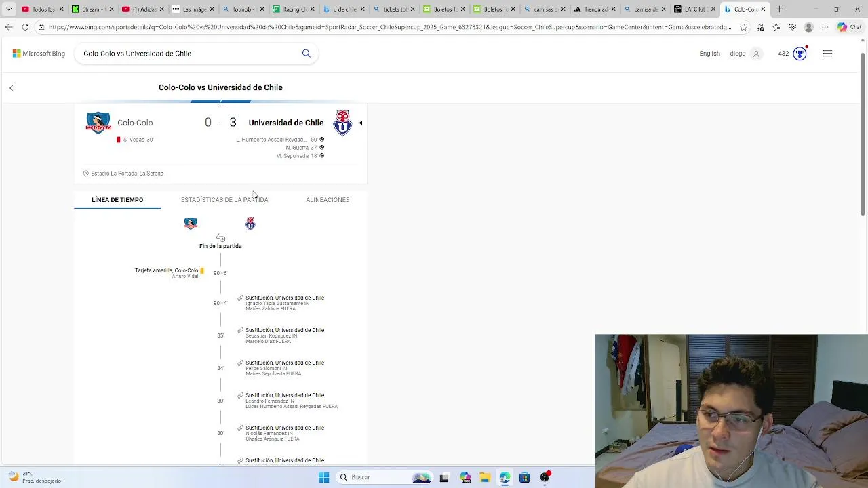
Task: Click the Colo-Colo team name in scoreboard
Action: click(135, 123)
